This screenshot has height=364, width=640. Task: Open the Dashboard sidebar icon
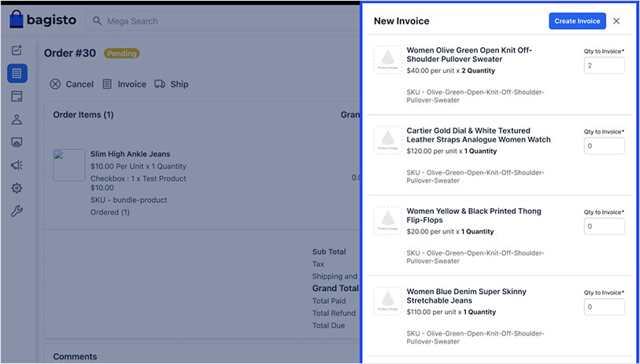17,50
